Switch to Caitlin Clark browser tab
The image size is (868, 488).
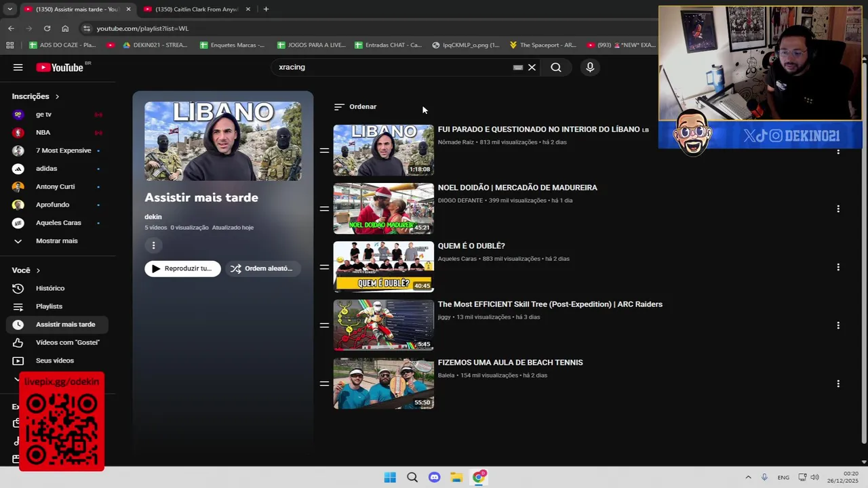(196, 9)
